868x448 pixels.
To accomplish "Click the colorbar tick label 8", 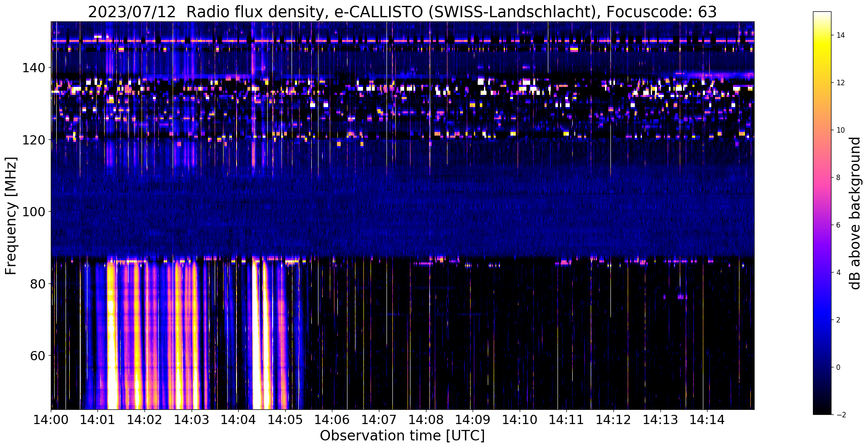I will 839,178.
